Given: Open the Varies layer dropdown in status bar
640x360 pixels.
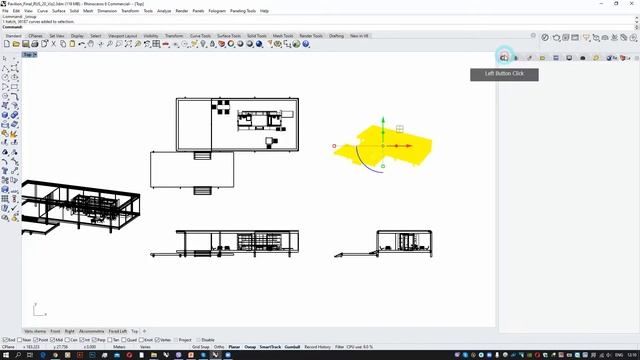Looking at the screenshot, I should coord(146,347).
